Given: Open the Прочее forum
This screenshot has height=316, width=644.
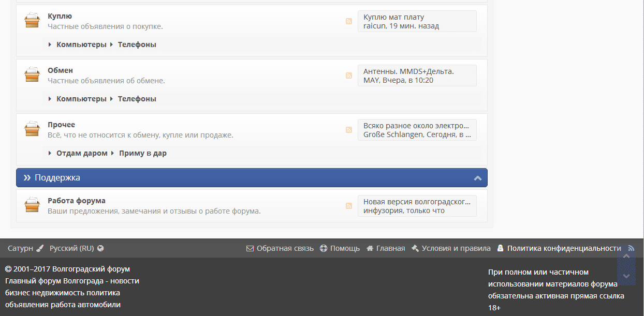Looking at the screenshot, I should [61, 125].
